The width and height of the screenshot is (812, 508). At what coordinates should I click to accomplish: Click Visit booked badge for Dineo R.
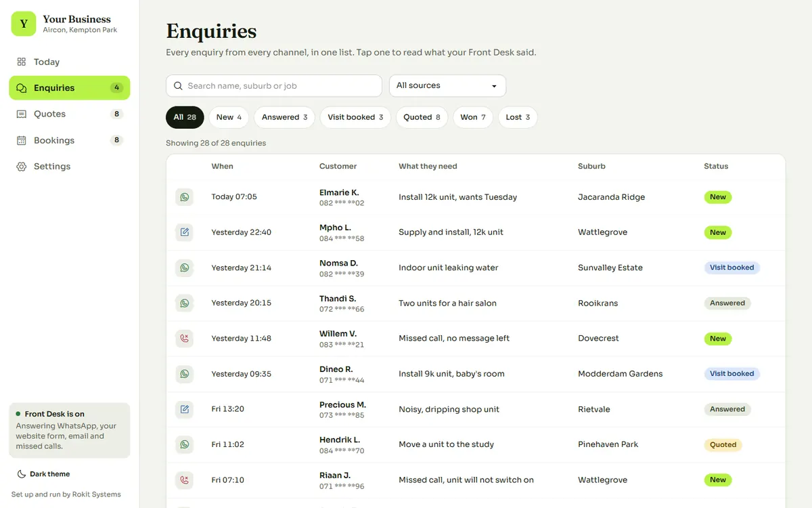coord(731,374)
